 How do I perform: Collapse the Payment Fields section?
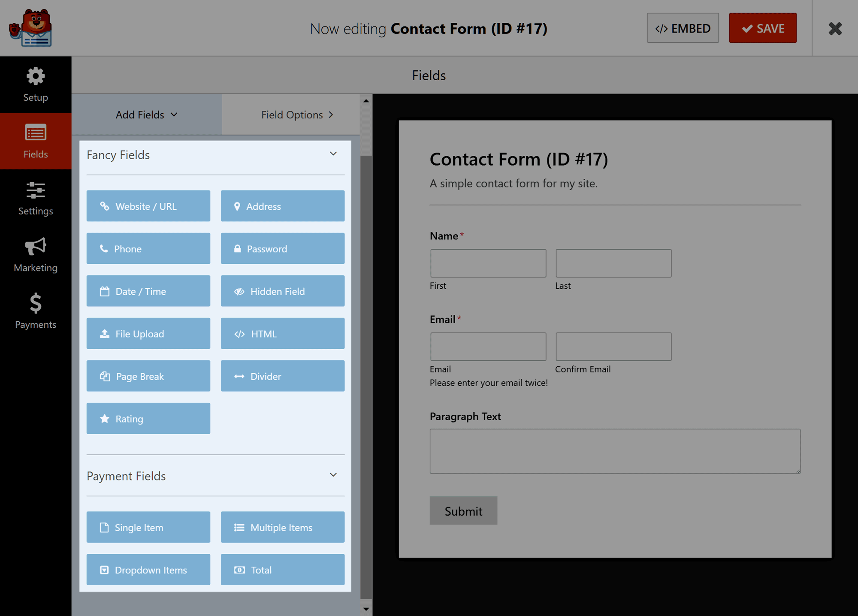335,475
